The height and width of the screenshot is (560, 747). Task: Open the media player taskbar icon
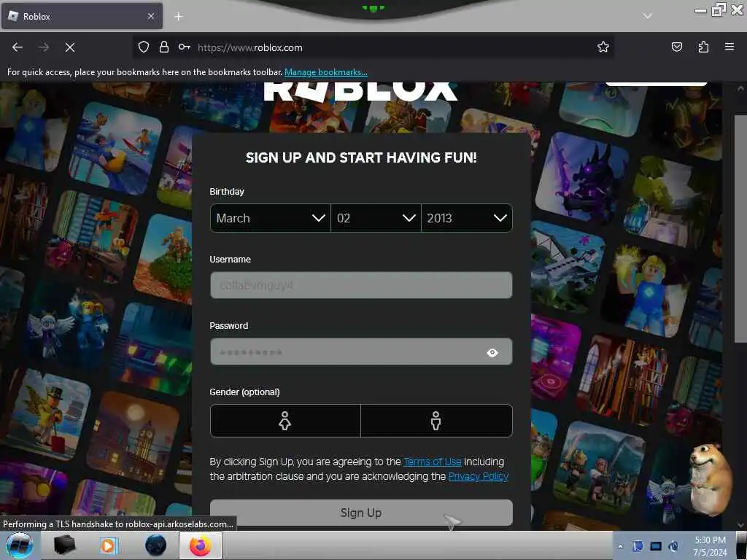(109, 545)
